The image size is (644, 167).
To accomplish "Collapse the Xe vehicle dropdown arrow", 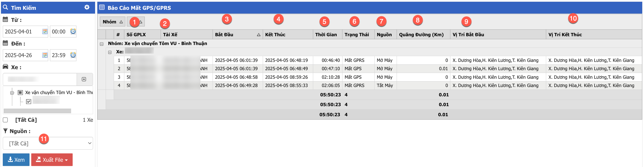I will point(84,79).
